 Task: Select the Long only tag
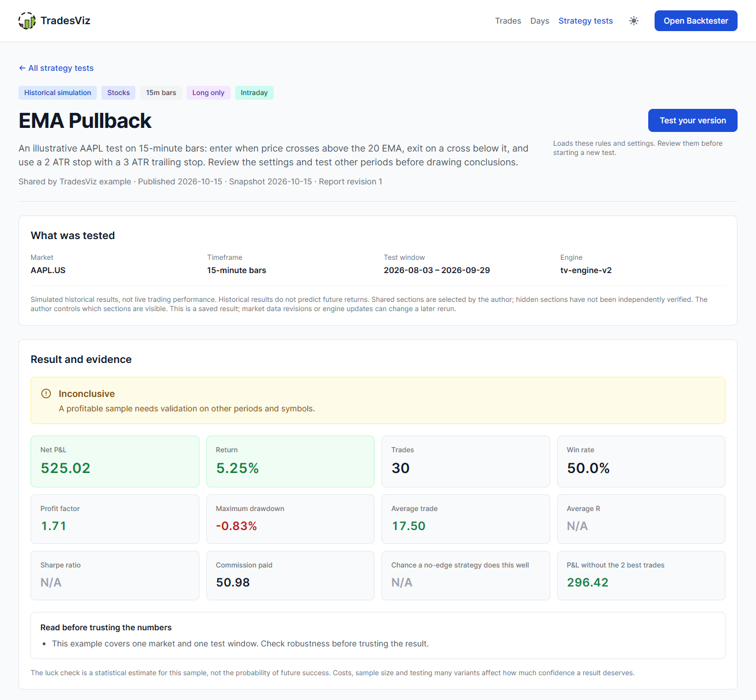(x=208, y=93)
